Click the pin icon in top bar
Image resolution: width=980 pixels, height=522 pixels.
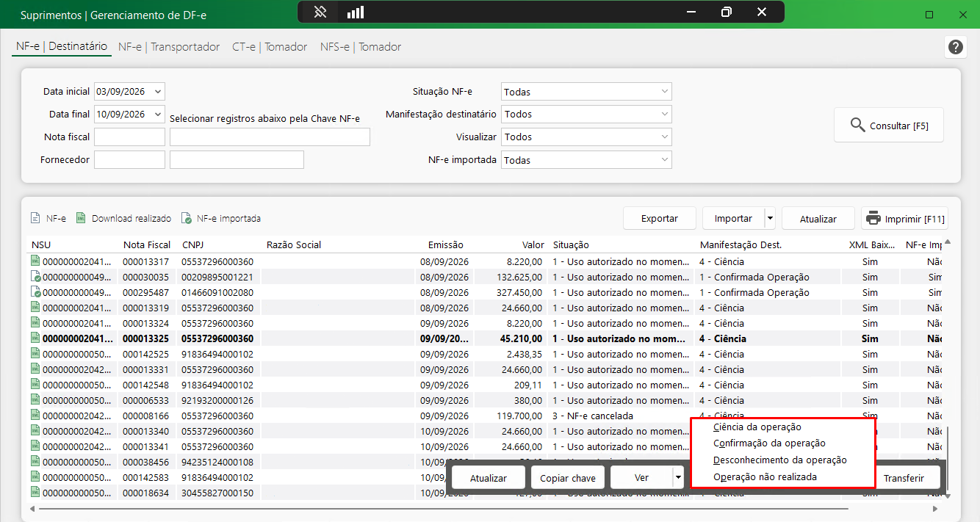[320, 12]
